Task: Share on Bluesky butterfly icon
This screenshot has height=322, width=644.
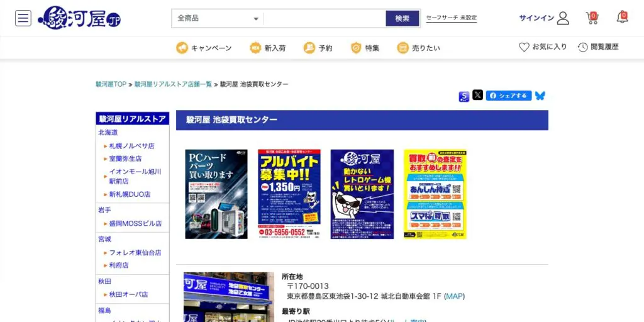Action: click(x=540, y=96)
